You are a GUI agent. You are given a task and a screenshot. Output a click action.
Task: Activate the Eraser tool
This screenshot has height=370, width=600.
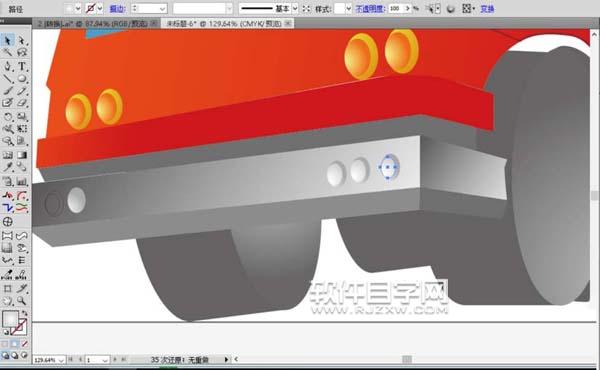[x=22, y=103]
